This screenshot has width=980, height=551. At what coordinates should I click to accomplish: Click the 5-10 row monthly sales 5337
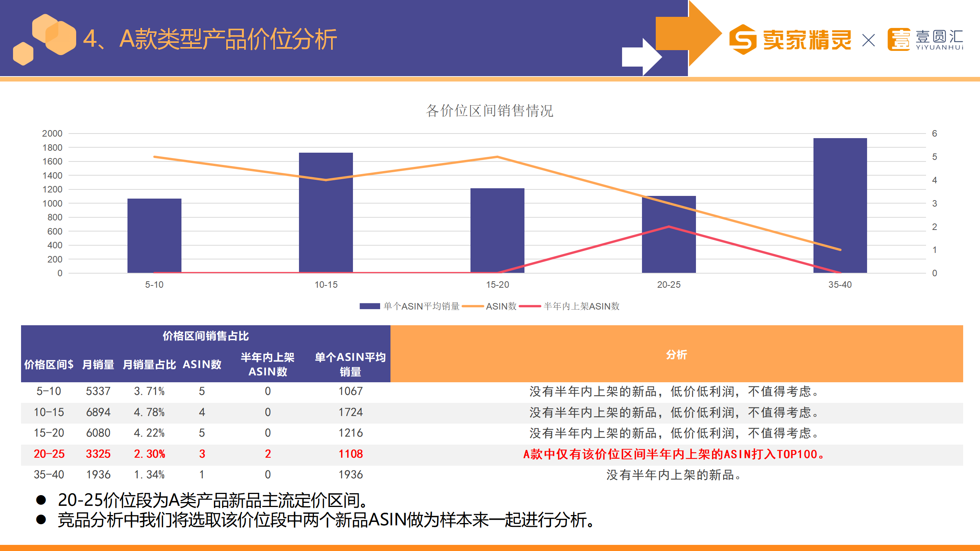[98, 391]
